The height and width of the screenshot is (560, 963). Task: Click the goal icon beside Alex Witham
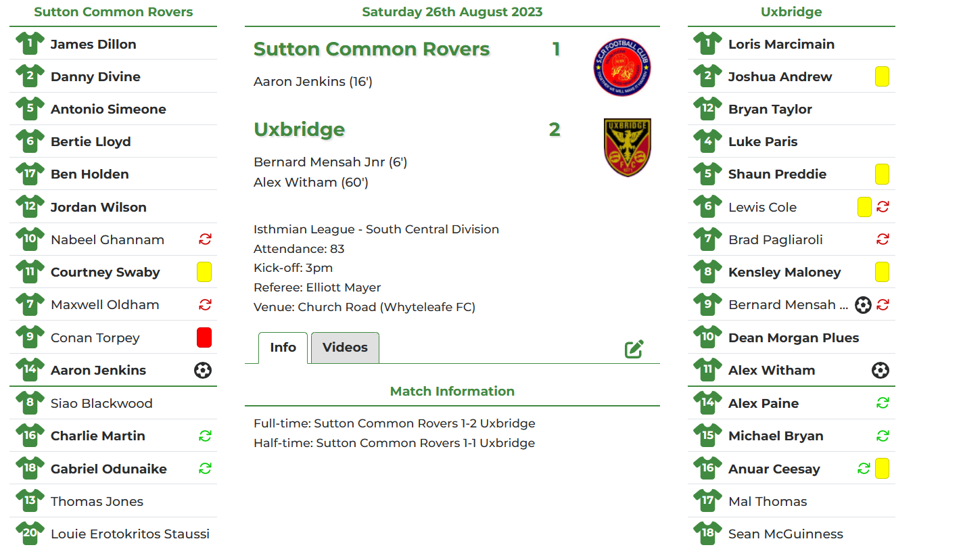click(x=880, y=370)
